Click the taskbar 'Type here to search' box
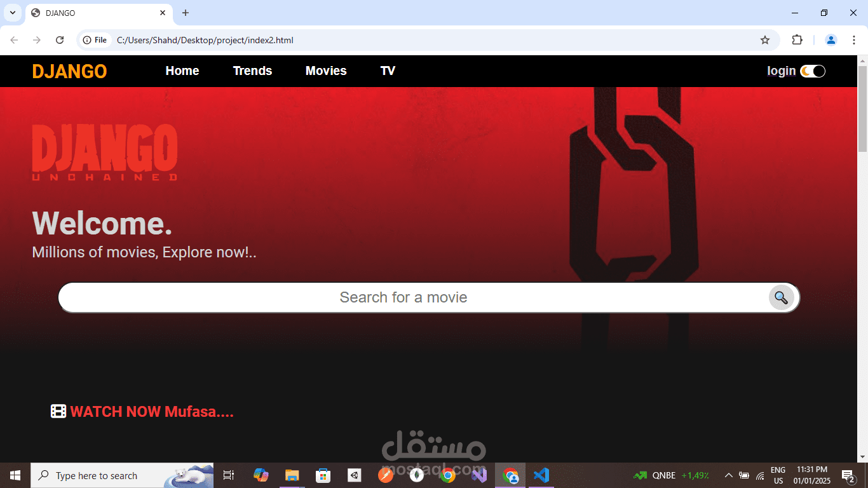 (122, 475)
